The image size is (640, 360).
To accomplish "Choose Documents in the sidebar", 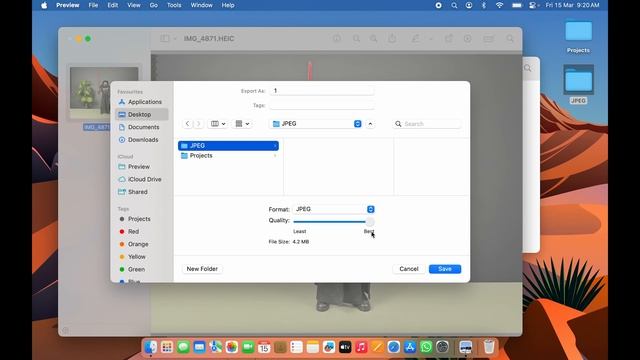I will click(139, 127).
